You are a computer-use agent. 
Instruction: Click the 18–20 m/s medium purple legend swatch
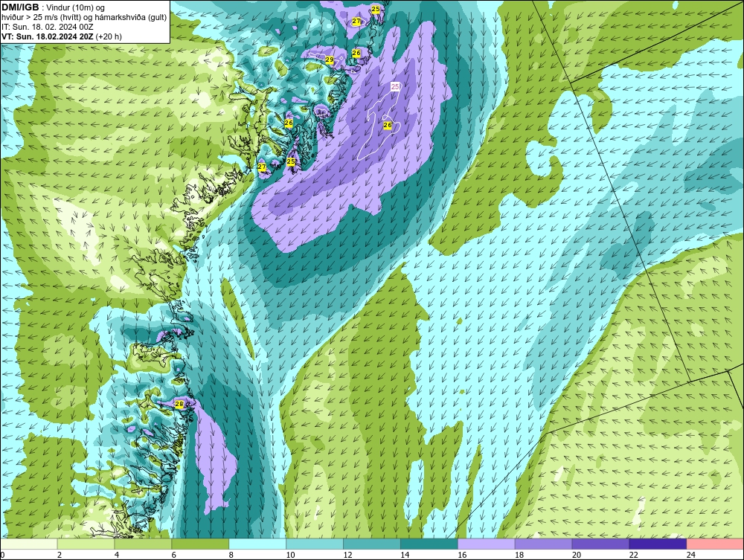coord(543,544)
